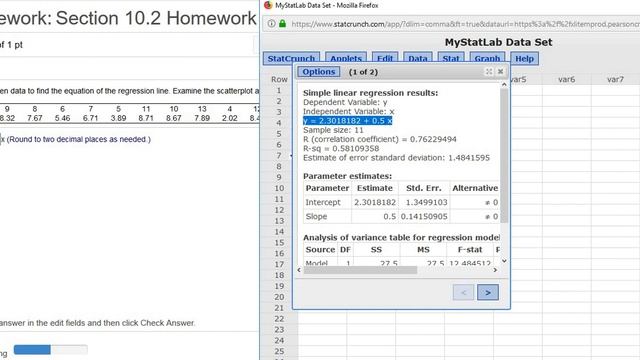The width and height of the screenshot is (640, 360).
Task: Click the vertical scrollbar thumb in results
Action: pyautogui.click(x=504, y=156)
